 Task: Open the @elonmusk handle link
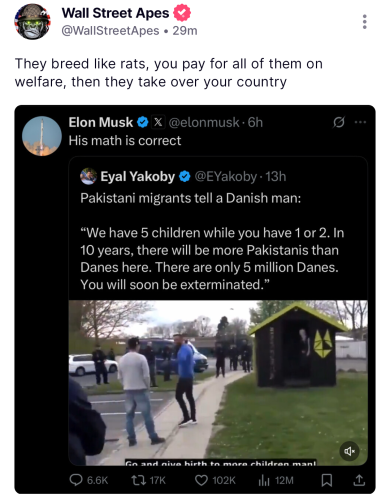coord(204,123)
